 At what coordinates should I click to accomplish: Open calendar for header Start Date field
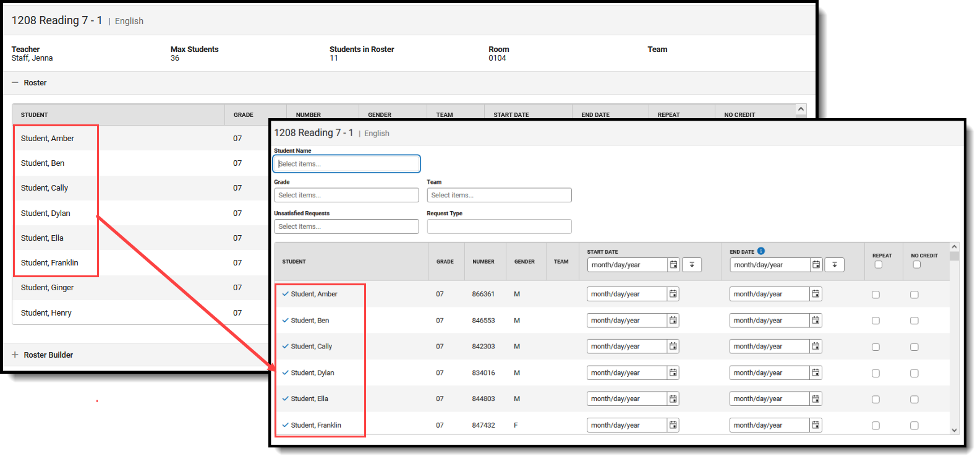(673, 265)
